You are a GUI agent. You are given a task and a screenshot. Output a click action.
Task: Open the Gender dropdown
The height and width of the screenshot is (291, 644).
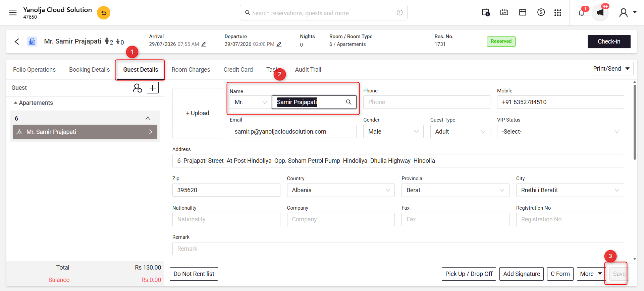coord(393,132)
